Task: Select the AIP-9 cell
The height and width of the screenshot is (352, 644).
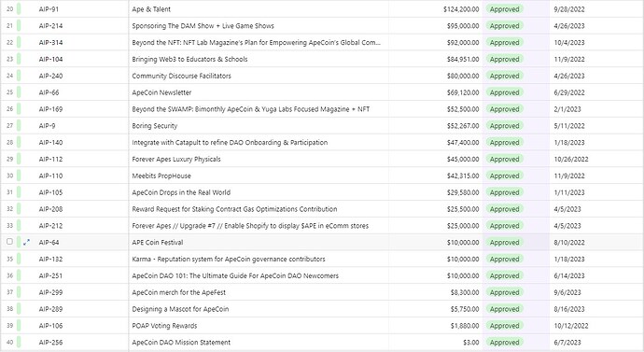Action: pyautogui.click(x=47, y=126)
